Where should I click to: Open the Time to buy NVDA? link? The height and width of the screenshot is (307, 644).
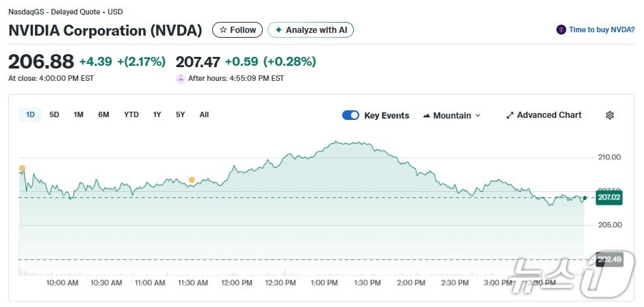[x=602, y=29]
